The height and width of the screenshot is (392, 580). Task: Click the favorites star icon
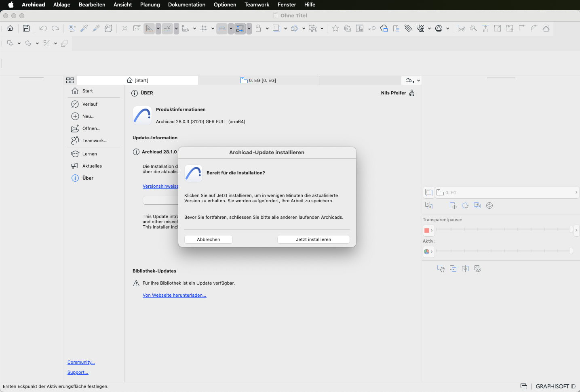335,28
